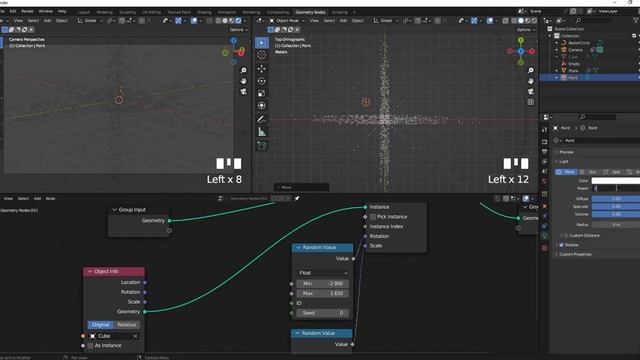Viewport: 640px width, 360px height.
Task: Select the Add Cube tool in right viewport
Action: 262,145
